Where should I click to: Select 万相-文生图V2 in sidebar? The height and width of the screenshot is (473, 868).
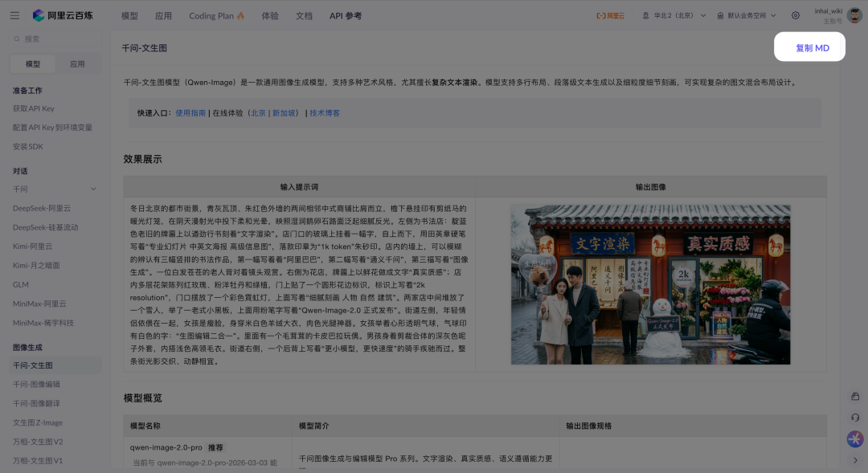tap(38, 442)
